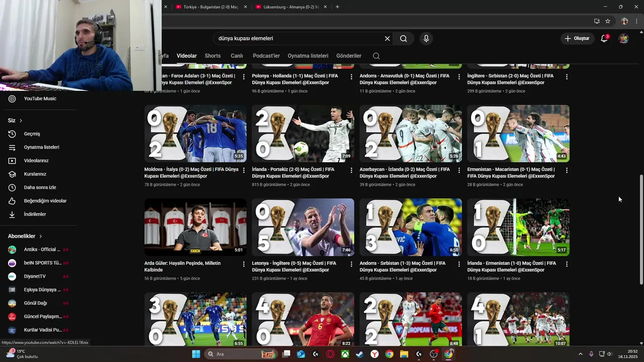Screen dimensions: 644x362
Task: Open Opera browser from the taskbar
Action: [x=331, y=354]
